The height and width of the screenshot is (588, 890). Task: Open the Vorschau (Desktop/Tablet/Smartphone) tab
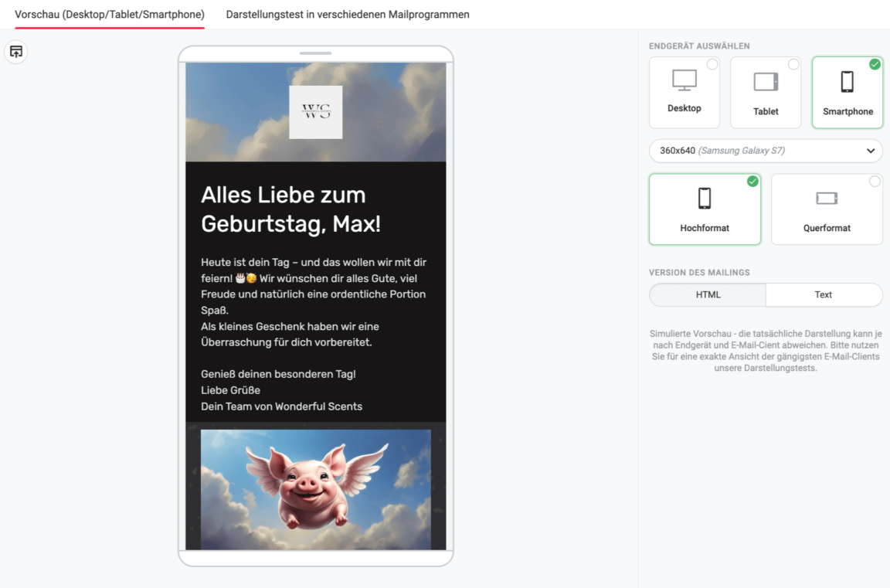coord(110,15)
